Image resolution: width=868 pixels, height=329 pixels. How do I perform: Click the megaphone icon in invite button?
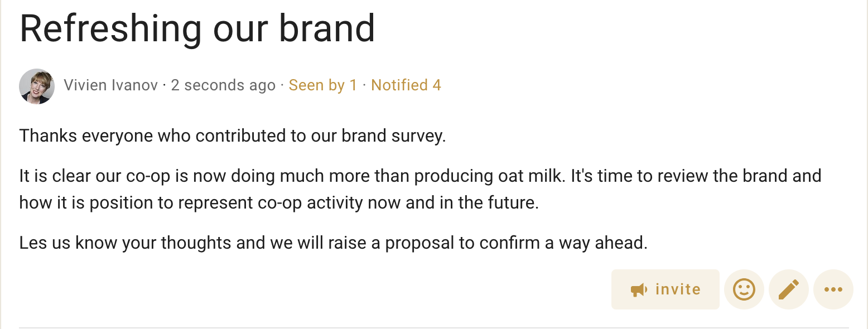(x=639, y=289)
